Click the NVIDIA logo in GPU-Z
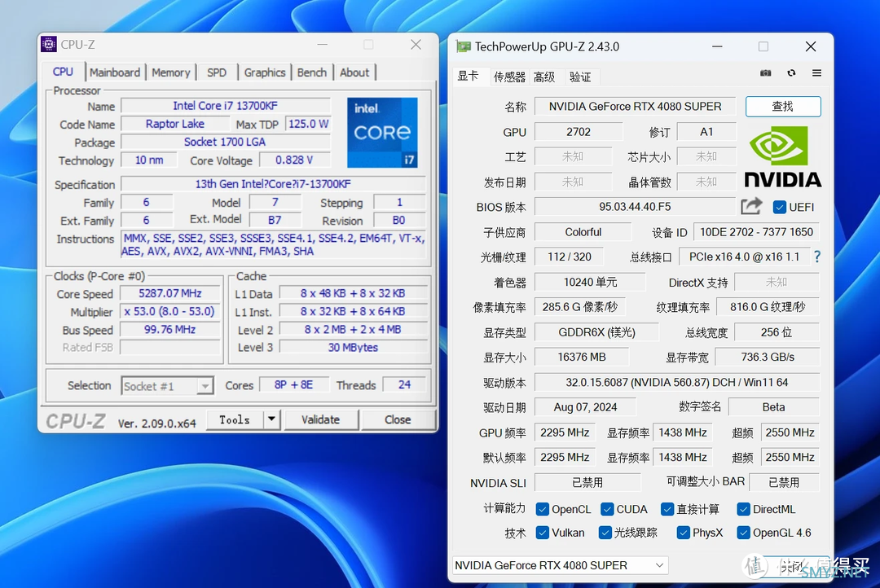Screen dimensions: 880x588 click(783, 156)
